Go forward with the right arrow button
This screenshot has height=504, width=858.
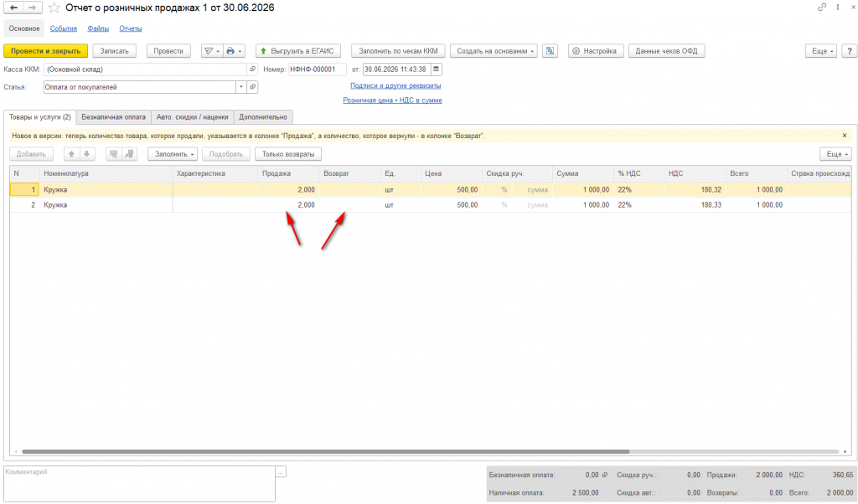tap(33, 8)
